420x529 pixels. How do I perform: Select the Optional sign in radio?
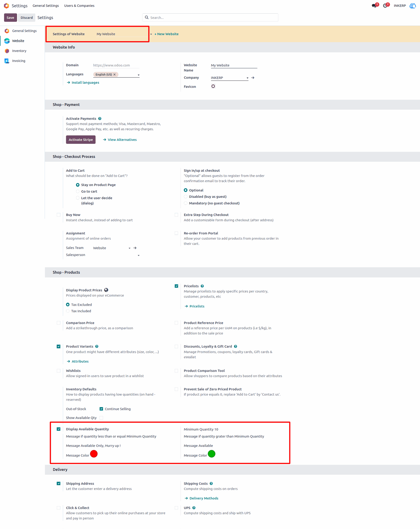point(185,190)
